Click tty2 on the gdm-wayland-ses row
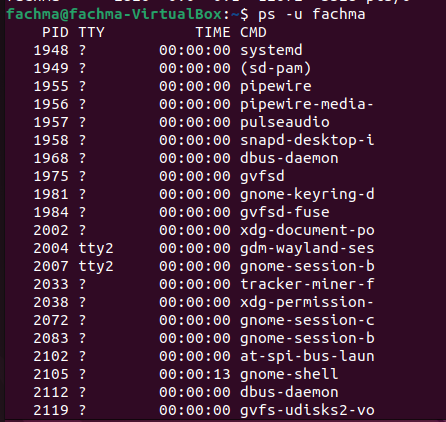446x422 pixels. coord(96,248)
